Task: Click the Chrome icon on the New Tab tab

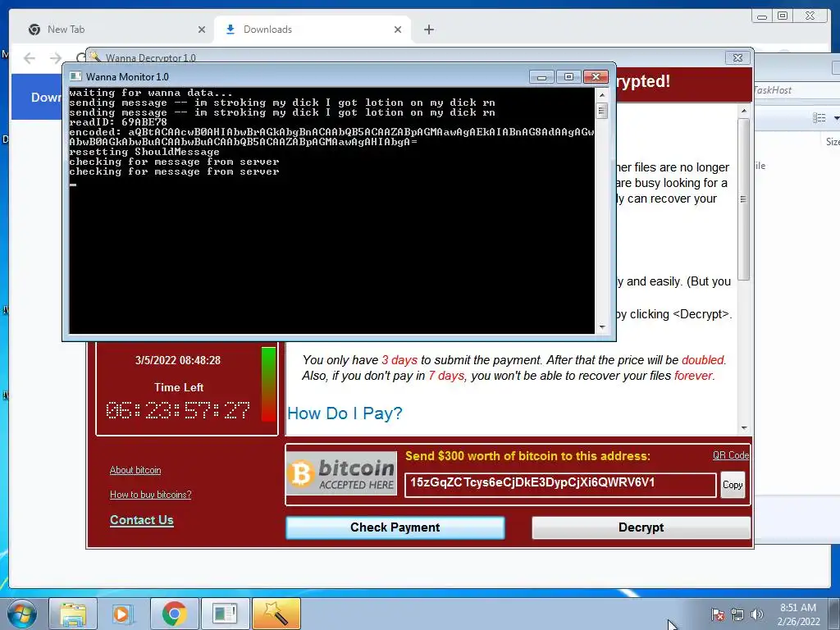Action: pos(34,30)
